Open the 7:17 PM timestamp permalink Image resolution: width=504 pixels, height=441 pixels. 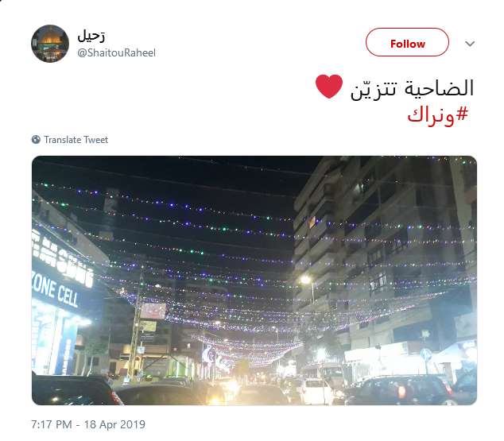52,424
